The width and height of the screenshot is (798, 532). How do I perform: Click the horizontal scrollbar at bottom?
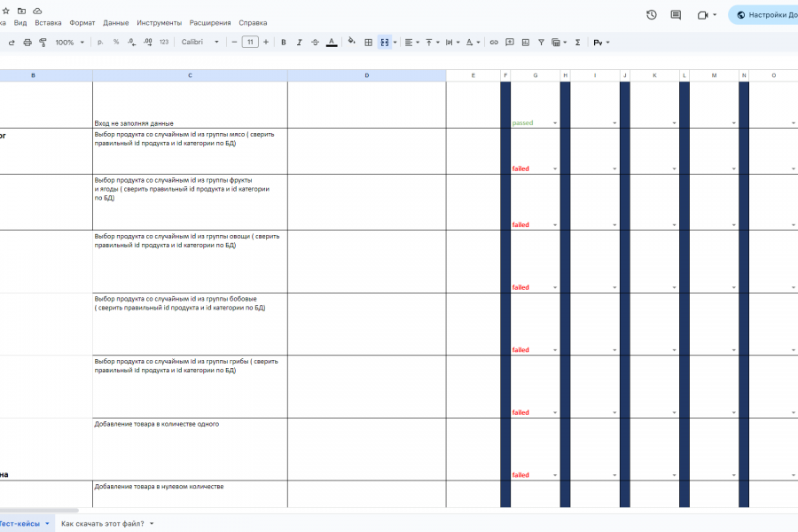[39, 510]
